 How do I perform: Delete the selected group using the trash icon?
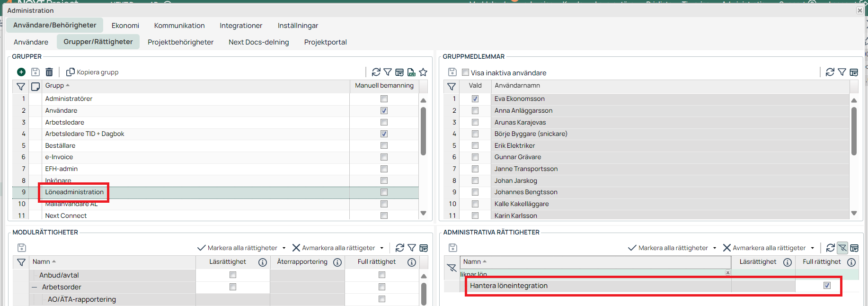click(x=49, y=72)
